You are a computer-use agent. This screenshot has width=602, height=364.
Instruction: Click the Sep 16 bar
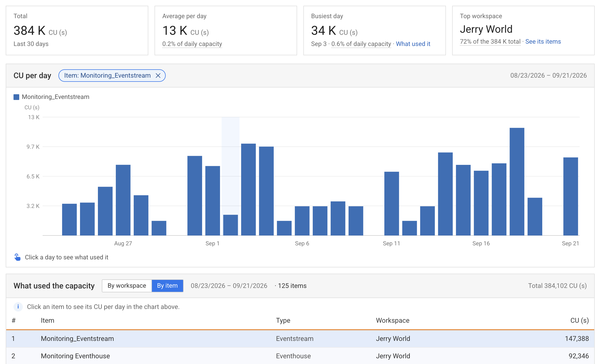(481, 203)
